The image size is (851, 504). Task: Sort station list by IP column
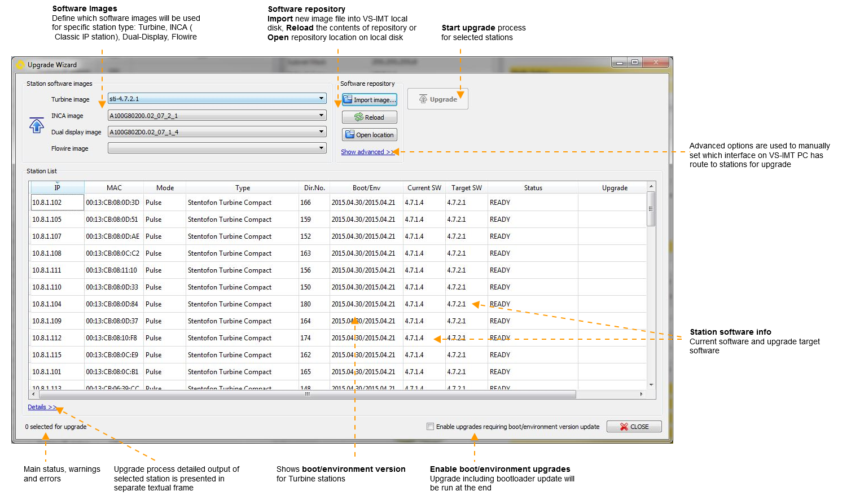click(57, 188)
